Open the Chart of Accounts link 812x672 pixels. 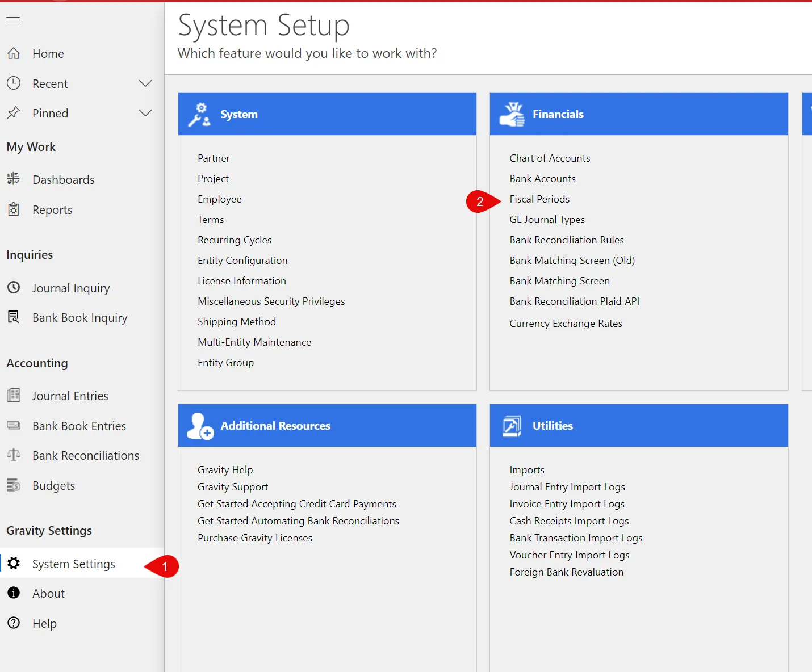550,158
